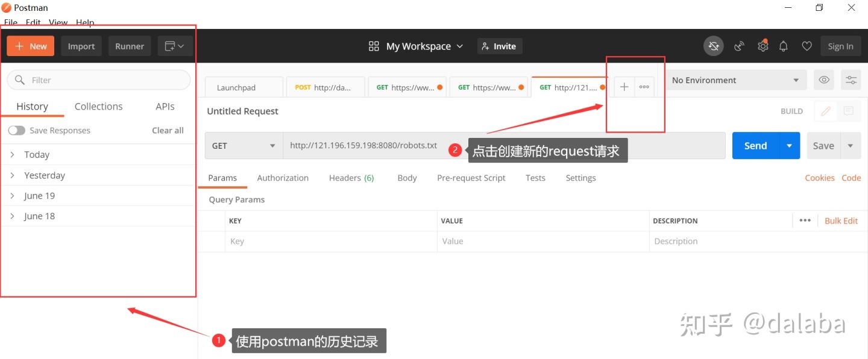868x359 pixels.
Task: Open the File menu
Action: tap(11, 22)
